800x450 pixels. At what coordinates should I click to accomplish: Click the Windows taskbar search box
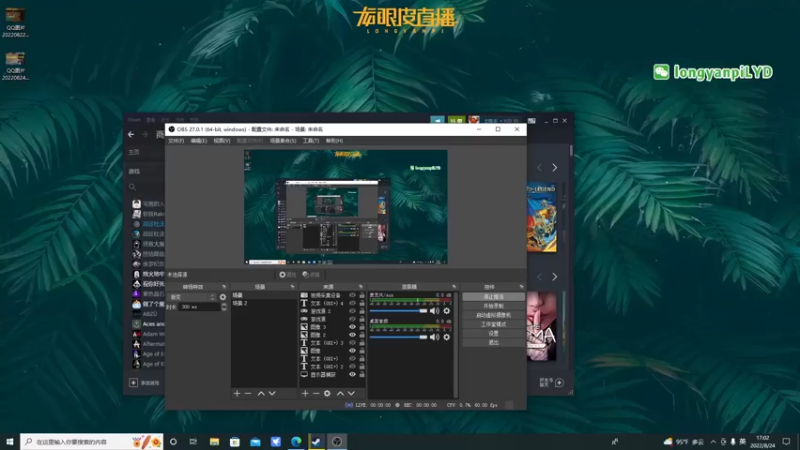click(x=92, y=441)
